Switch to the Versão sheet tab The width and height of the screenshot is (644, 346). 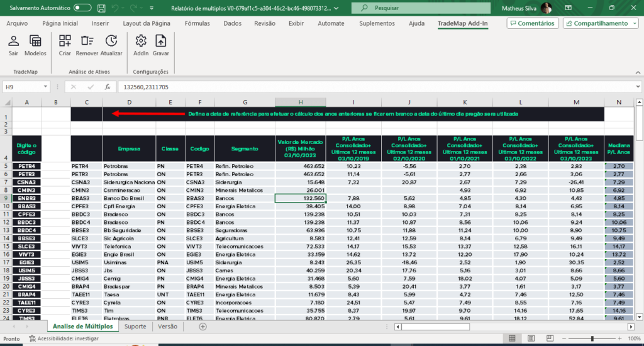(x=167, y=326)
